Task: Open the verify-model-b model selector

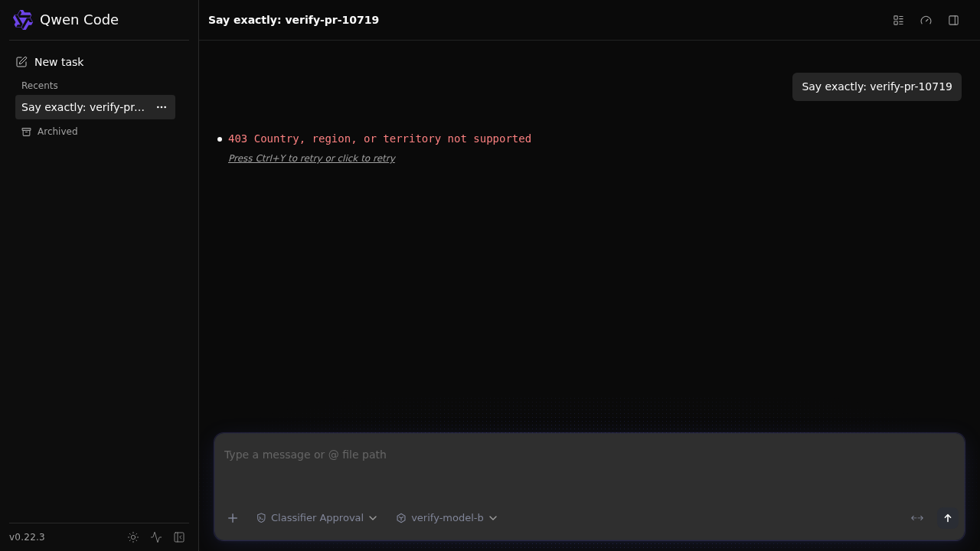Action: [447, 518]
